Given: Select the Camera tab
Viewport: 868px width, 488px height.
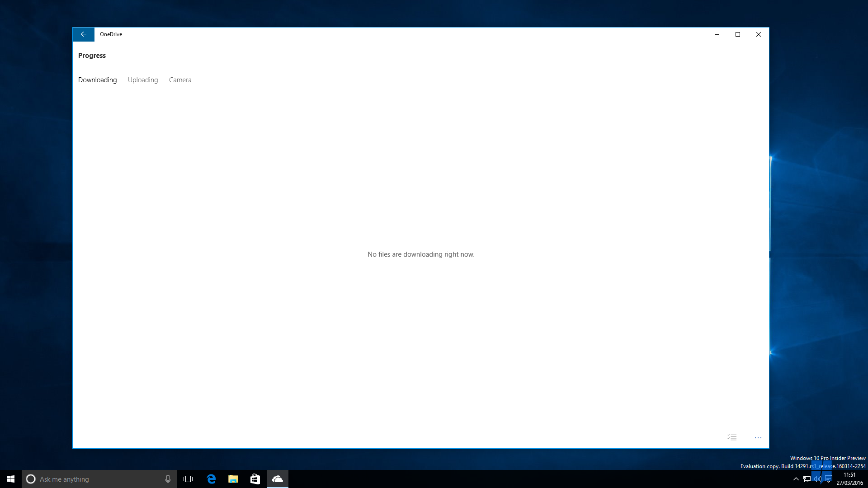Looking at the screenshot, I should tap(180, 79).
